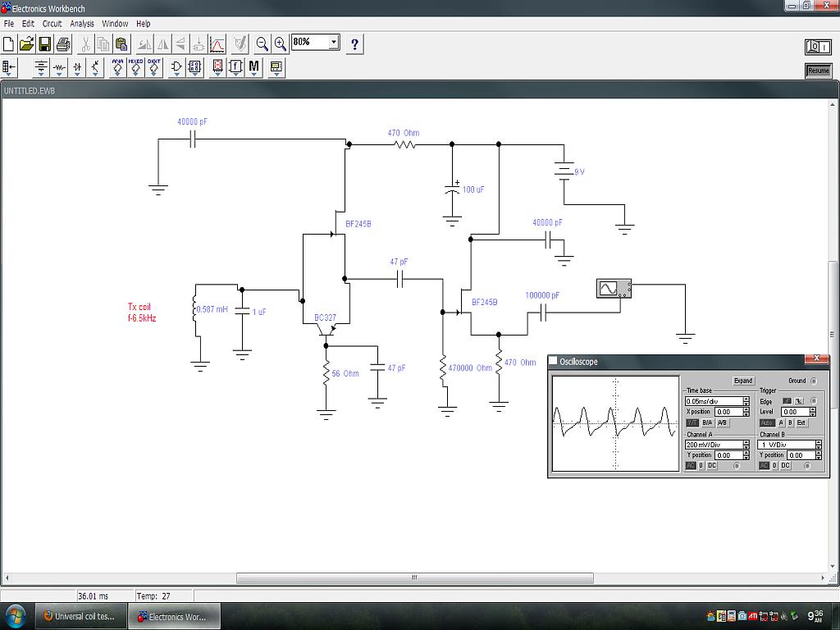Click the trigger Level value field
The image size is (840, 630).
795,412
